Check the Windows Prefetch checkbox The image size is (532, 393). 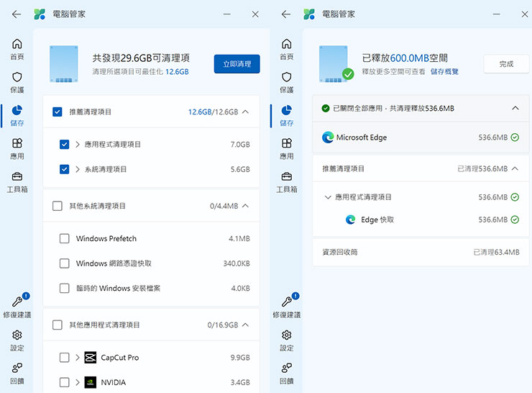click(x=65, y=239)
